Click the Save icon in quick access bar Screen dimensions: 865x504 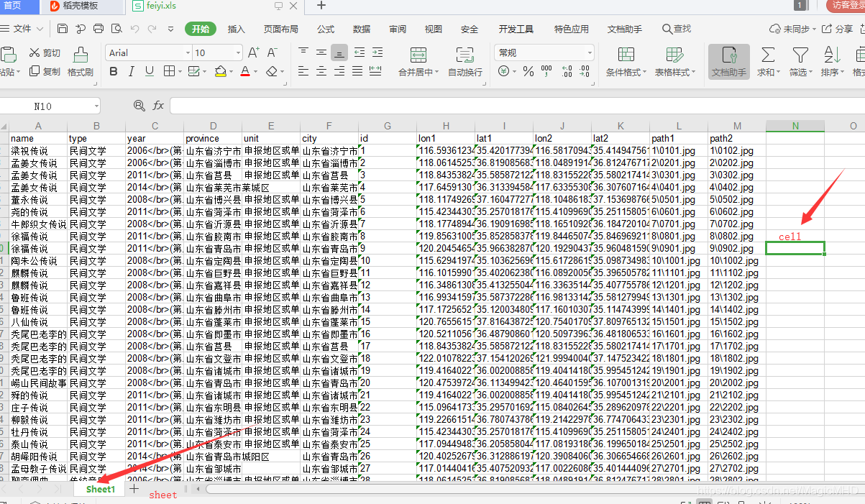click(x=63, y=29)
